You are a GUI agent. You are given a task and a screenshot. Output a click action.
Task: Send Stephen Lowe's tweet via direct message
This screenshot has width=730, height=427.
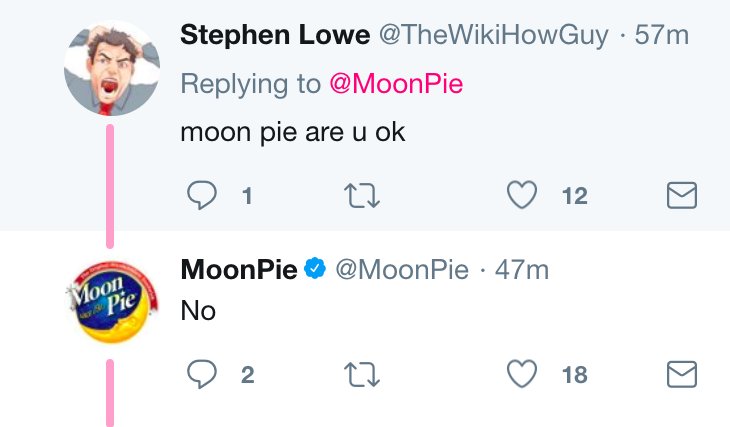point(682,195)
